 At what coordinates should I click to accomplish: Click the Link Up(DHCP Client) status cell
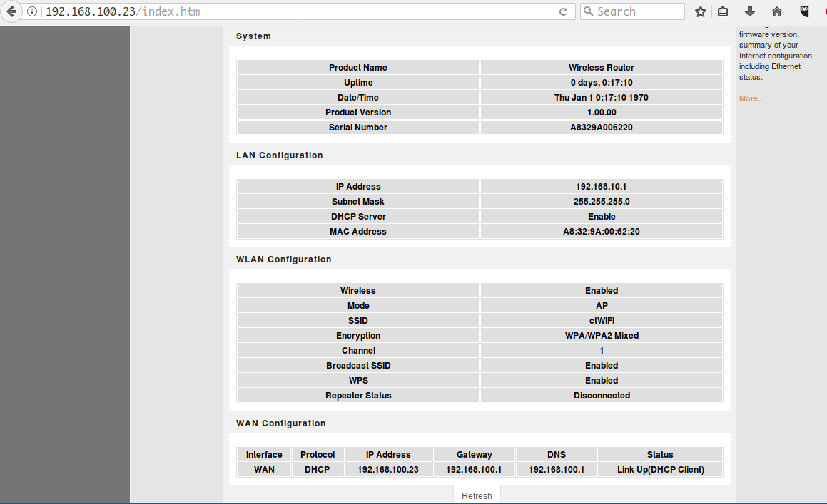(x=660, y=470)
